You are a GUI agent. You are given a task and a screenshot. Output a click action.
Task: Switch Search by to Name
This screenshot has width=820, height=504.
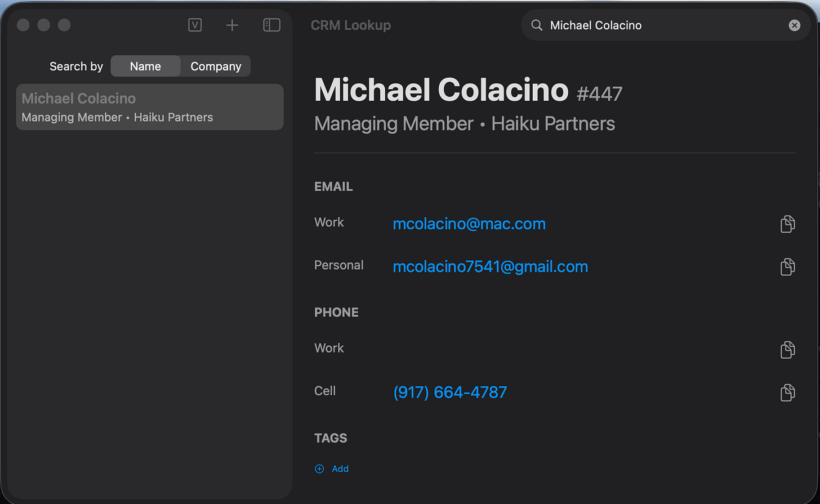pos(145,66)
